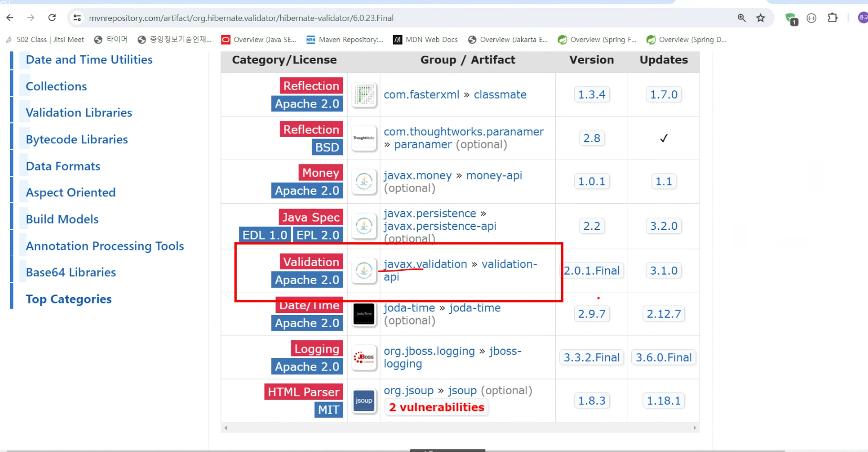Click the JBoss logging logo icon
This screenshot has width=868, height=452.
coord(364,358)
